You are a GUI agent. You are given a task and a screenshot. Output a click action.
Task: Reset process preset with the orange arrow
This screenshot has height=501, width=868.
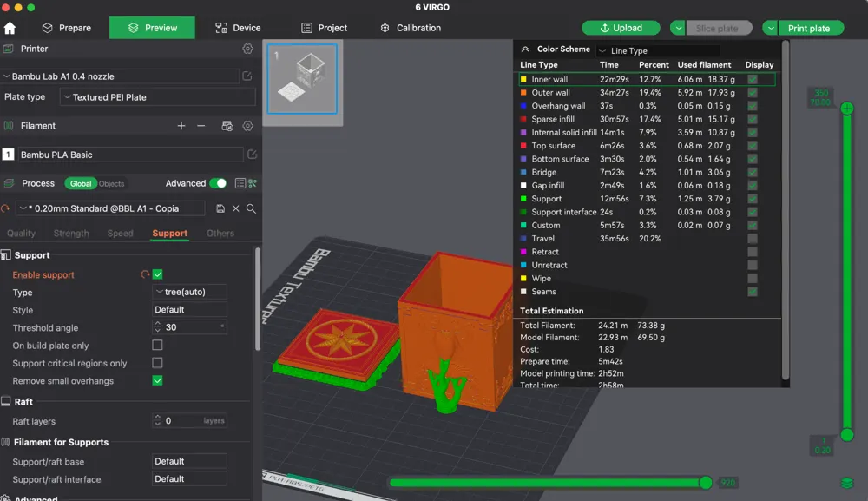click(5, 208)
